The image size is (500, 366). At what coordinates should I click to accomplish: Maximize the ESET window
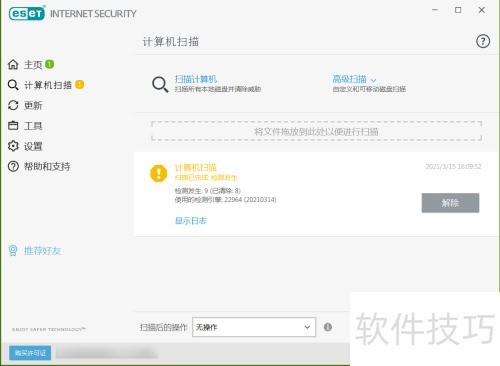click(458, 10)
